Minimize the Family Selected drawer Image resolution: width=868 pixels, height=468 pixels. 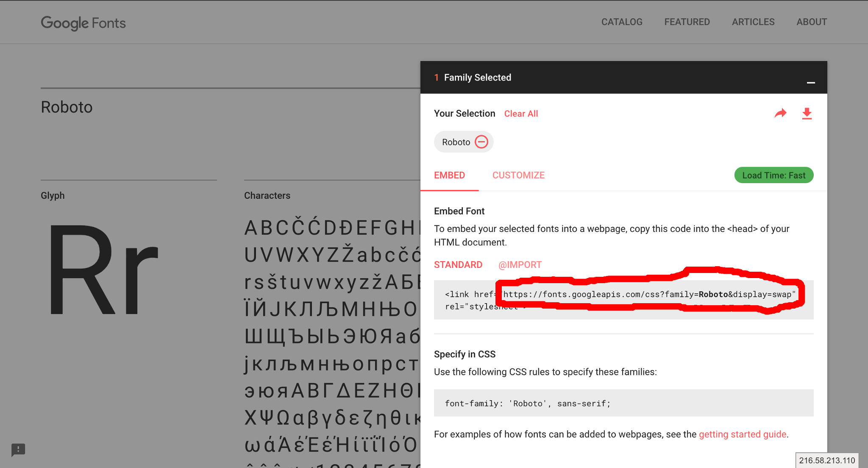[x=811, y=83]
